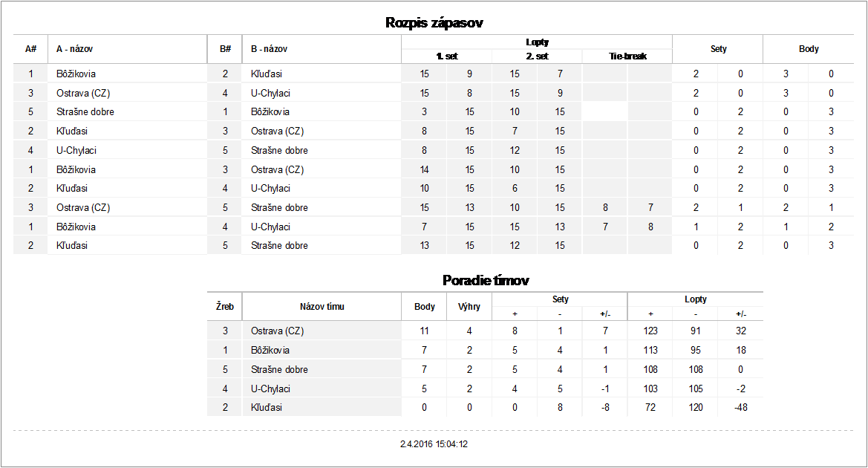
Task: Select U-Chylaci row in the standings table
Action: click(x=270, y=389)
